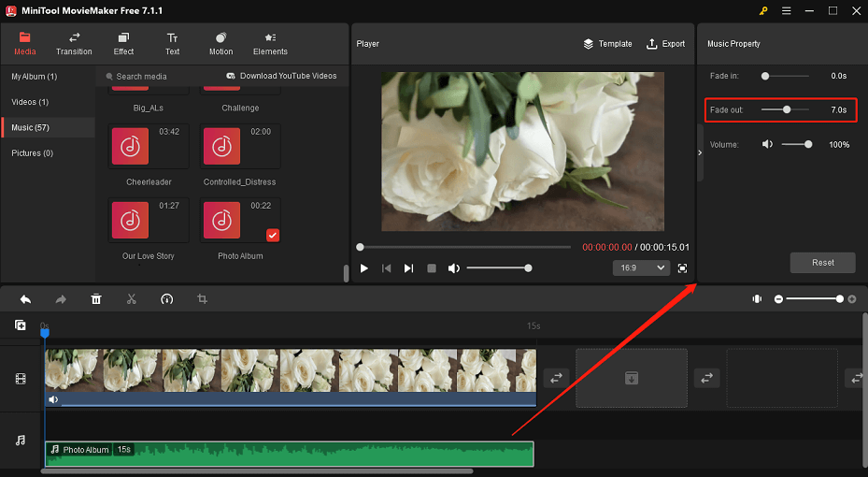Mute the player volume icon
The width and height of the screenshot is (868, 477).
(x=454, y=268)
